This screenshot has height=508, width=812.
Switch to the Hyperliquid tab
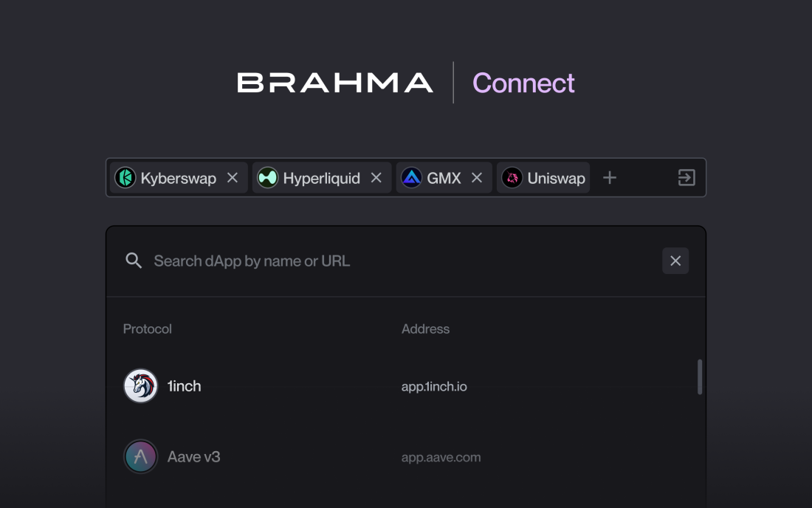pyautogui.click(x=322, y=178)
